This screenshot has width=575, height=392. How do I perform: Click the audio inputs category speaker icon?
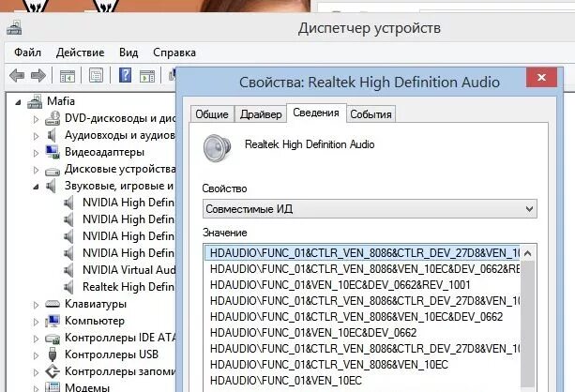[x=52, y=135]
